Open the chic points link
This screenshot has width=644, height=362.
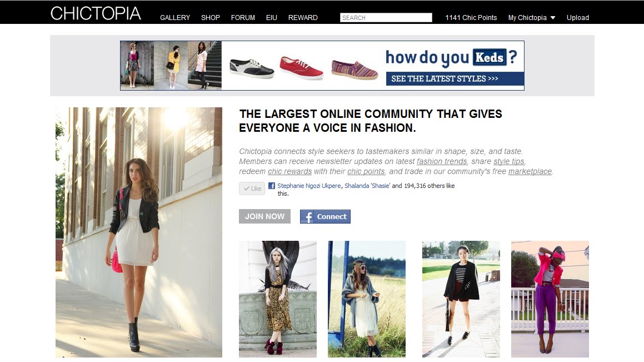366,171
